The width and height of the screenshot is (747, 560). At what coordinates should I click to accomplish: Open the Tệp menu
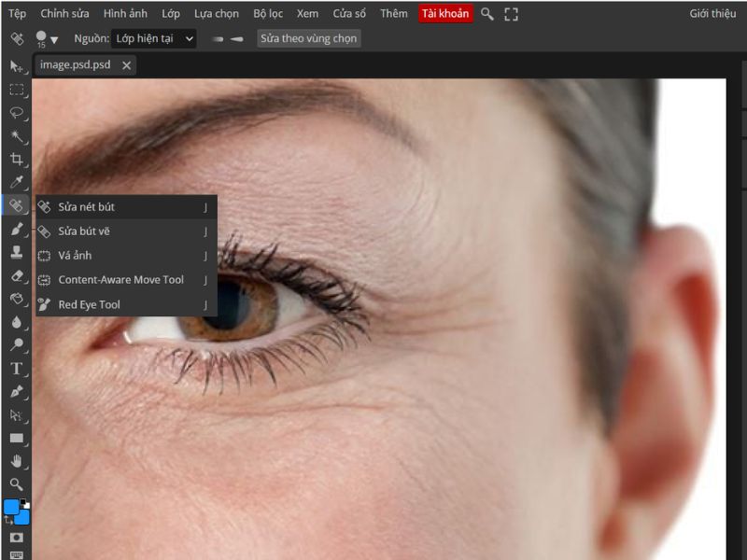(17, 13)
